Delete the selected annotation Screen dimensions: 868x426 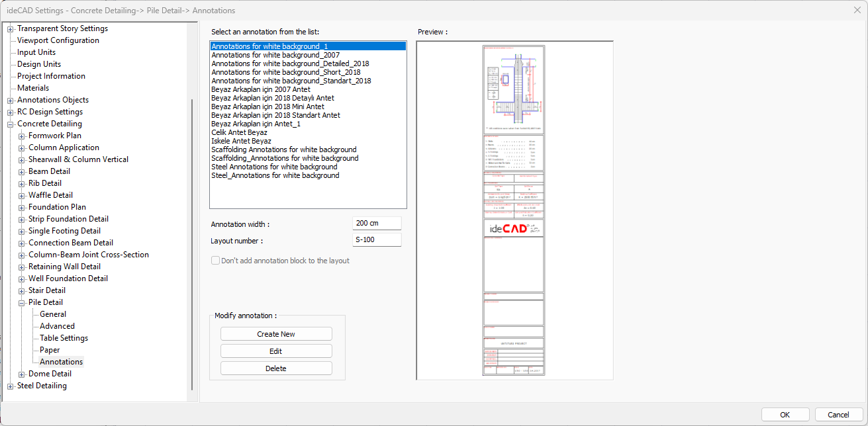tap(276, 368)
